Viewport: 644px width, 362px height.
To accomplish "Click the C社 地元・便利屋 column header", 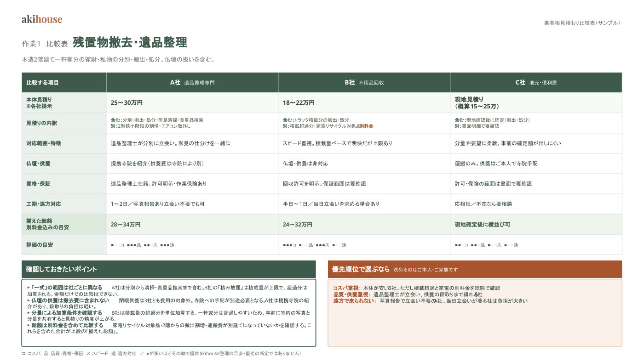I will (x=536, y=83).
